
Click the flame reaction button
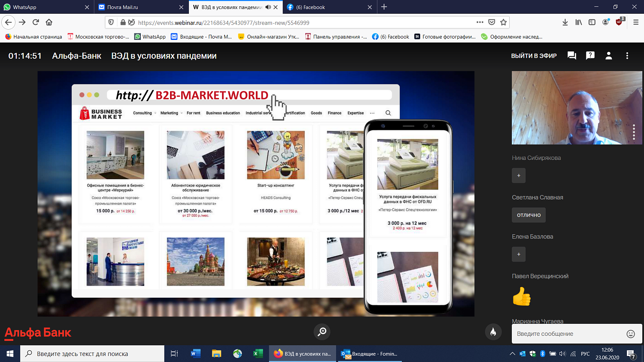[x=493, y=332]
